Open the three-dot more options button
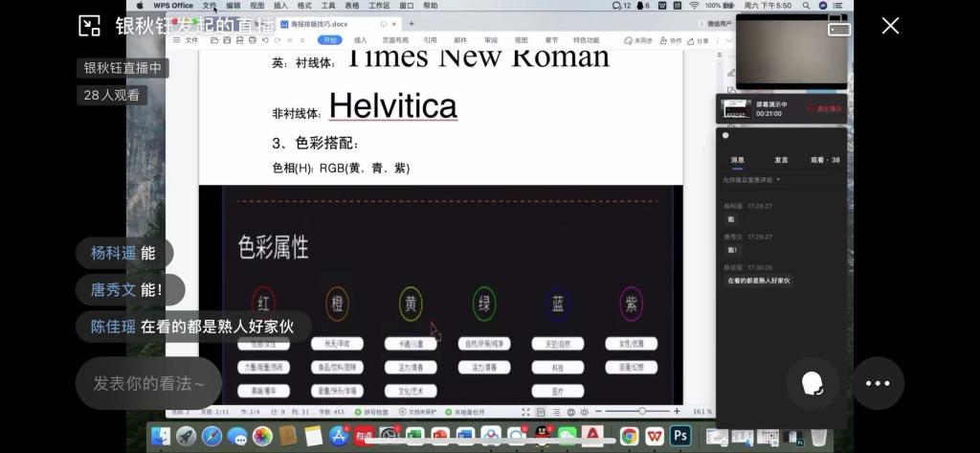Viewport: 980px width, 453px height. 878,383
